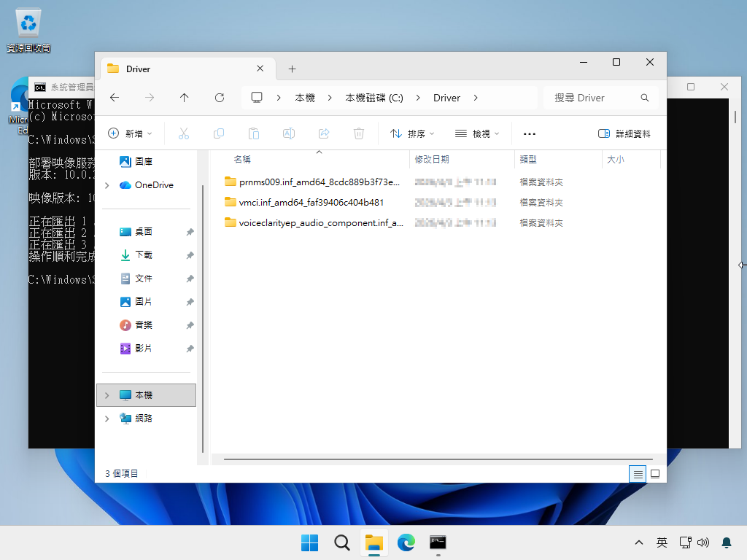Click the Share icon on the toolbar
This screenshot has height=560, width=747.
point(323,133)
